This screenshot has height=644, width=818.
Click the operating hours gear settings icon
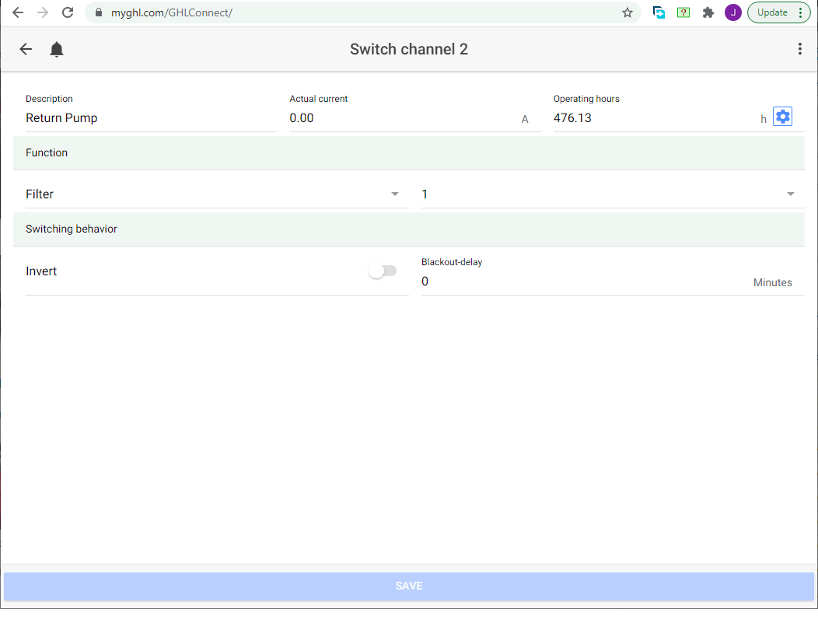point(782,117)
